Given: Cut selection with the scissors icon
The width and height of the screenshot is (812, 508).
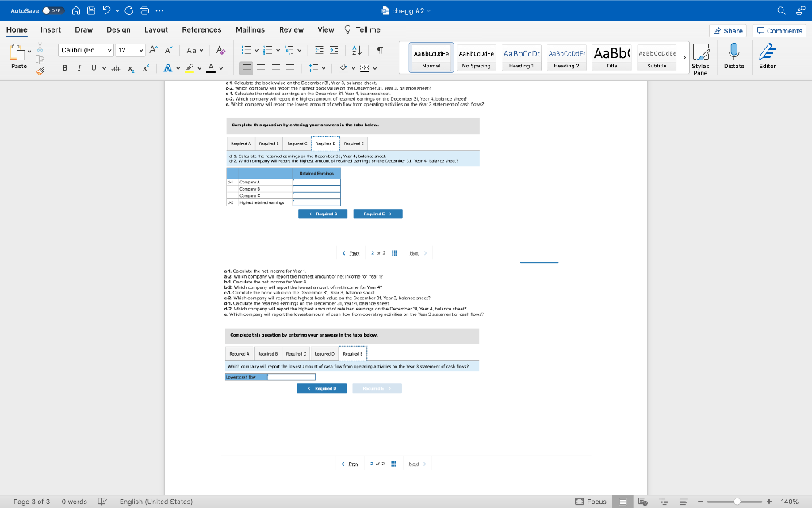Looking at the screenshot, I should [40, 48].
